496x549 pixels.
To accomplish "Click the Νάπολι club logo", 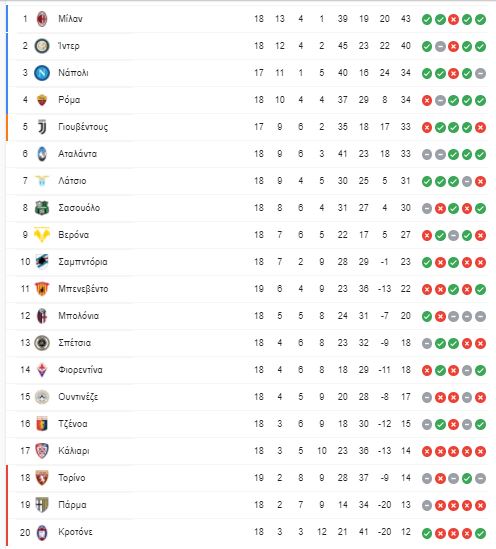I will coord(42,73).
